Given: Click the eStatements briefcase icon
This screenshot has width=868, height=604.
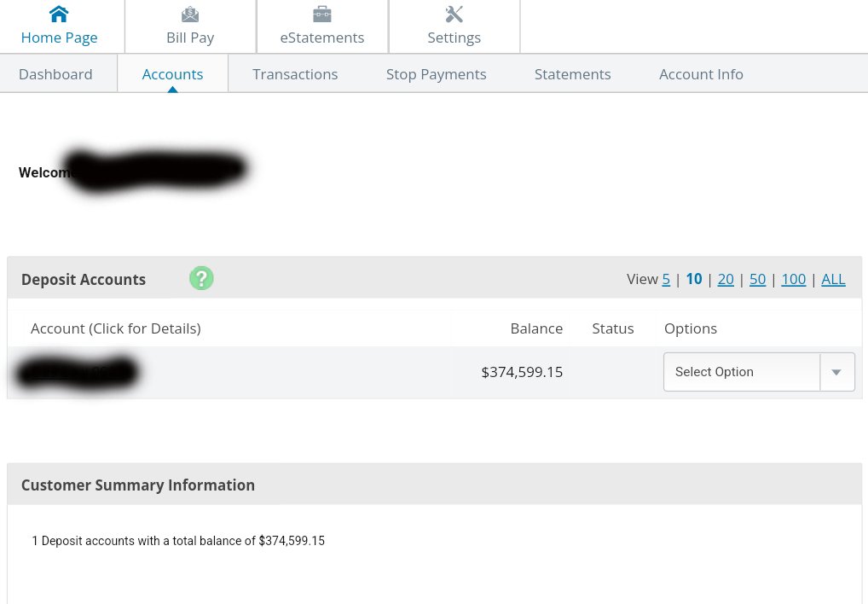Looking at the screenshot, I should (321, 15).
